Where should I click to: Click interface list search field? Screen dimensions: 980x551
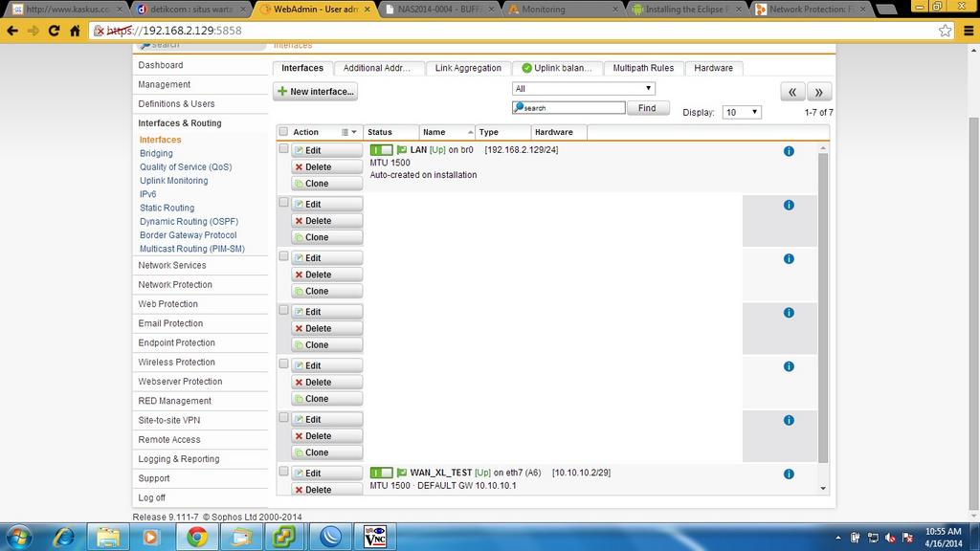pos(568,108)
